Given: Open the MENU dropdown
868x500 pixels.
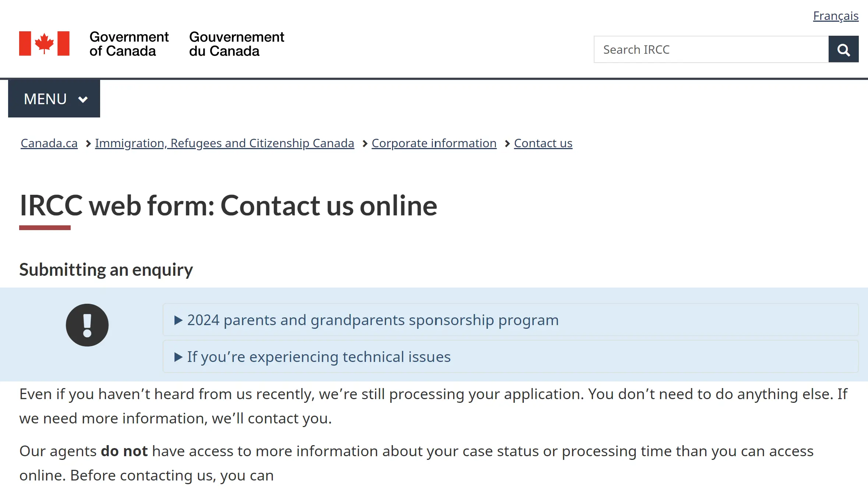Looking at the screenshot, I should 54,99.
